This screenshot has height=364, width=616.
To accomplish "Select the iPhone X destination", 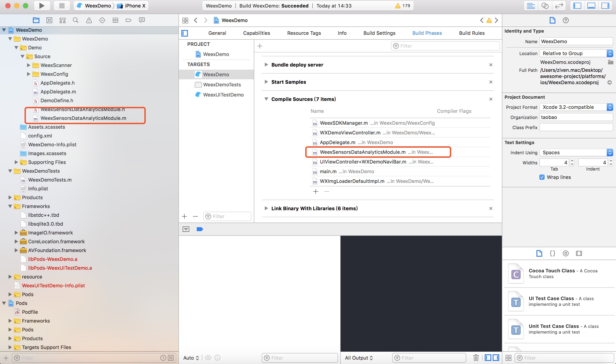I will pyautogui.click(x=132, y=6).
